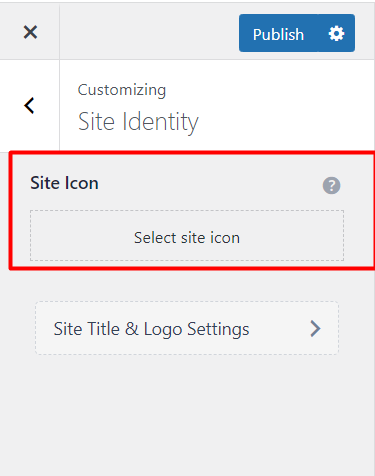Close the Customizer with the X icon

click(30, 32)
